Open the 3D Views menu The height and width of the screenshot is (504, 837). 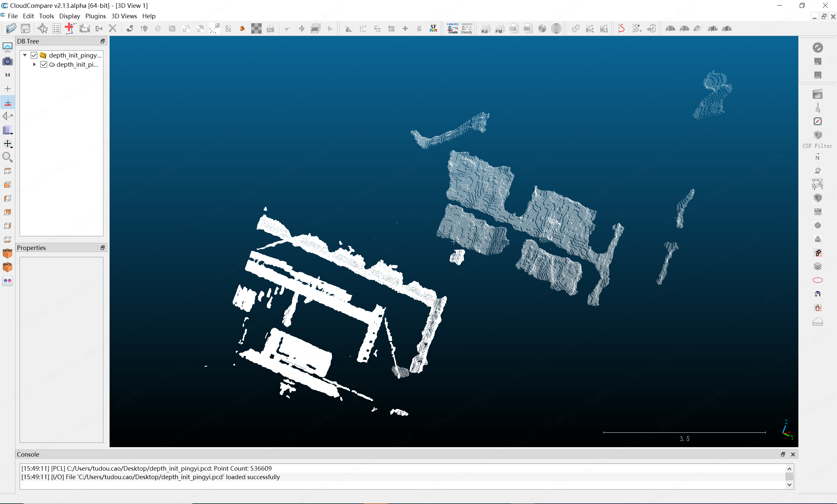(x=124, y=16)
